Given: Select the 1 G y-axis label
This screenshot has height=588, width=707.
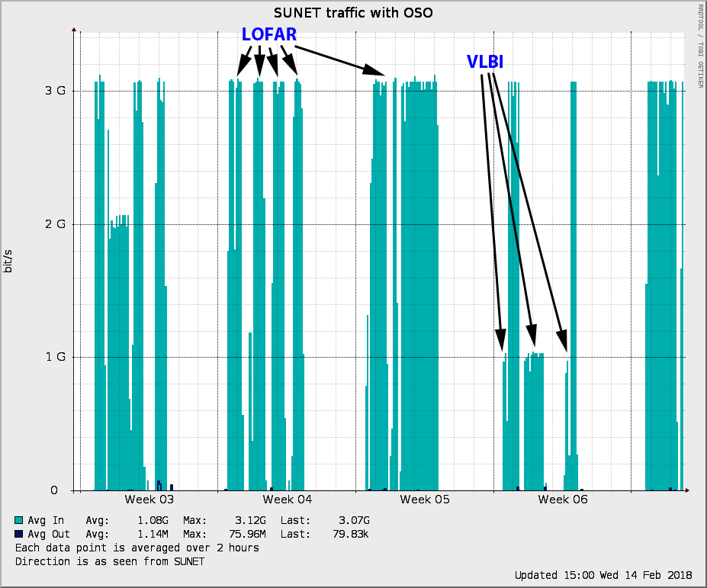Looking at the screenshot, I should tap(55, 357).
